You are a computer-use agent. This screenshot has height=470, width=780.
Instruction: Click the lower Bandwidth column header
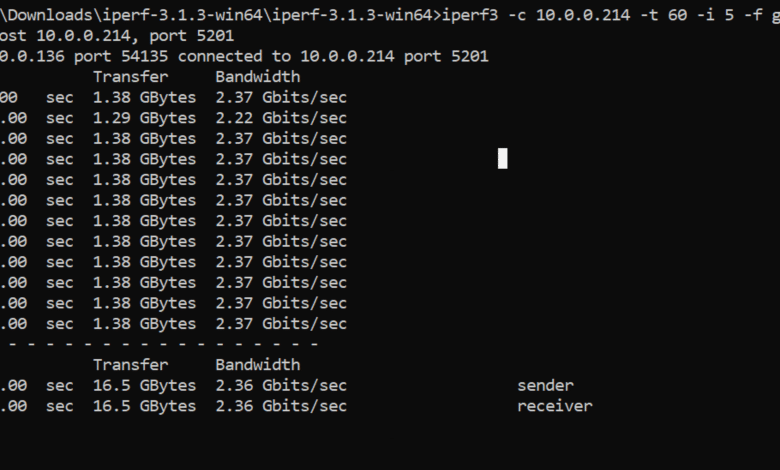(x=258, y=365)
